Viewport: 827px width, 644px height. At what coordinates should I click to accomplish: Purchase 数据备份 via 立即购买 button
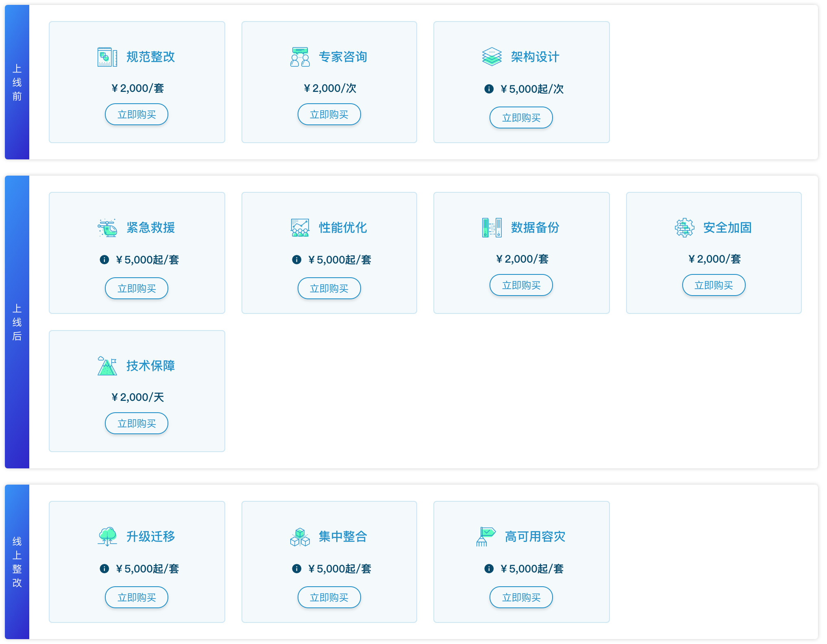pyautogui.click(x=521, y=285)
